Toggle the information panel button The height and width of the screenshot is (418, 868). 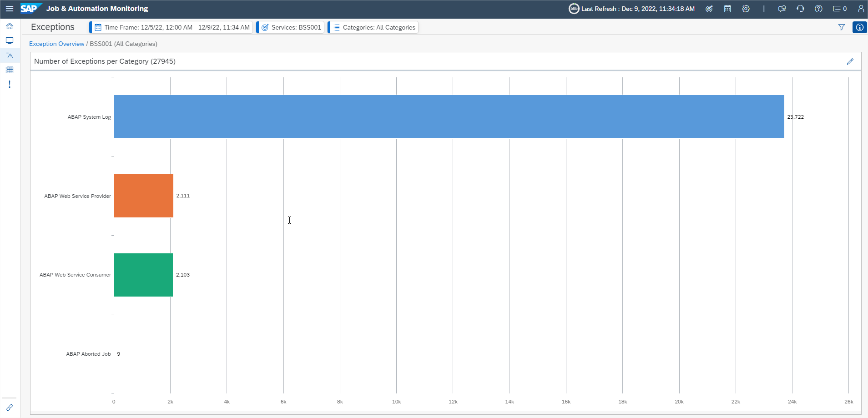(859, 27)
